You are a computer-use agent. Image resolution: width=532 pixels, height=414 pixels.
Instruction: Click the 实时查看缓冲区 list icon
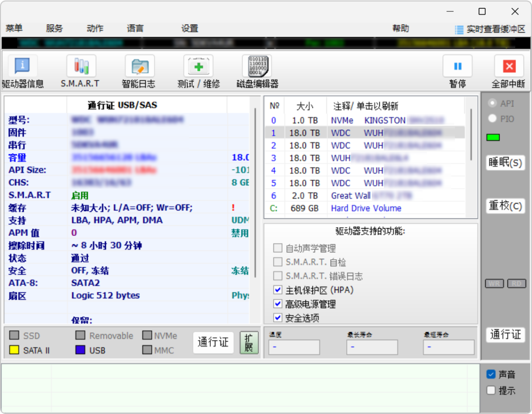click(x=459, y=30)
